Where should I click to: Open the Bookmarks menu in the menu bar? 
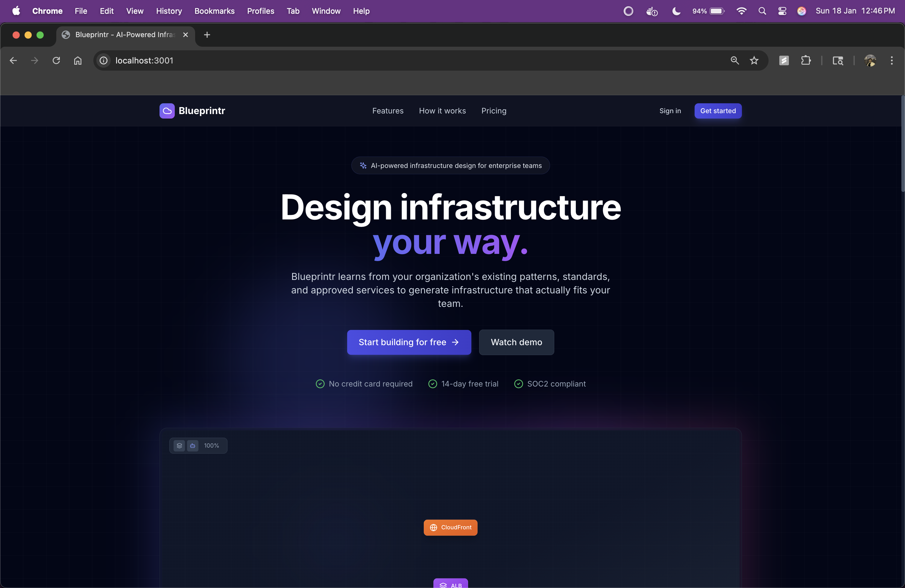click(215, 11)
